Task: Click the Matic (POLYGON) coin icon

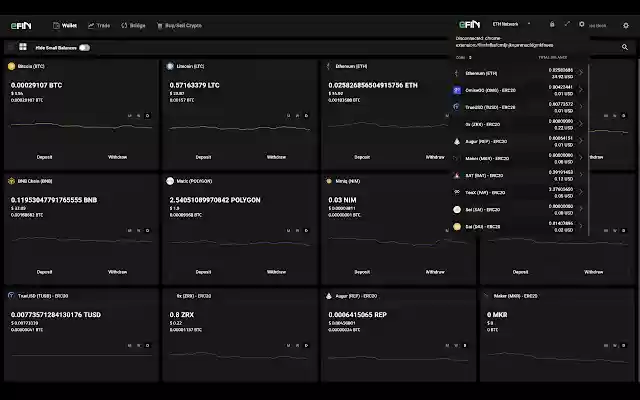Action: [170, 181]
